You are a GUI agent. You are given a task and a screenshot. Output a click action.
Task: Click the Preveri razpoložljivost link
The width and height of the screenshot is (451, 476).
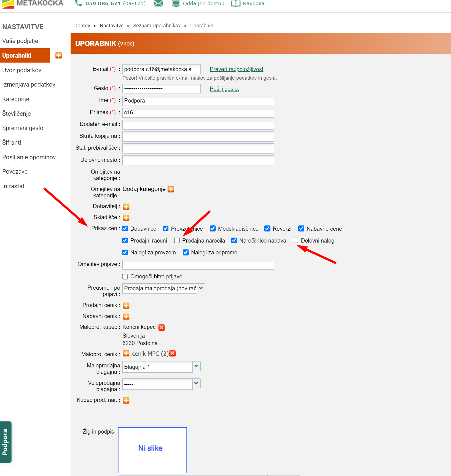236,69
